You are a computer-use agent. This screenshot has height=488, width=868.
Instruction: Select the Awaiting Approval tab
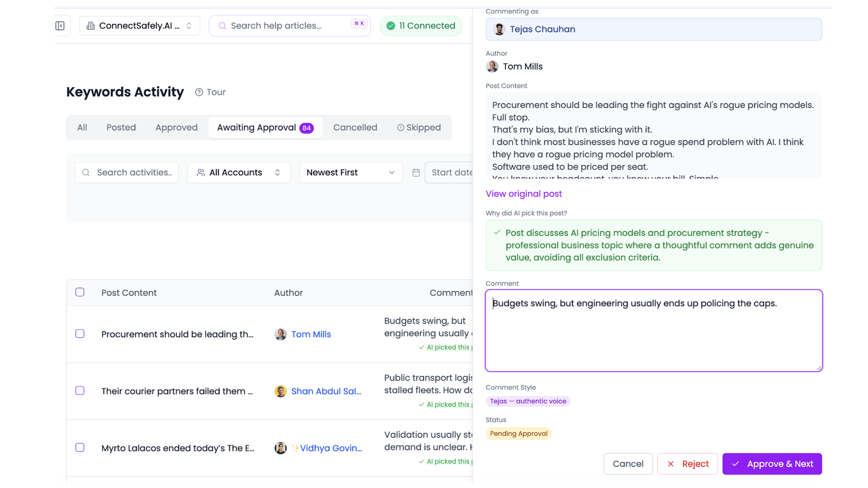tap(265, 128)
